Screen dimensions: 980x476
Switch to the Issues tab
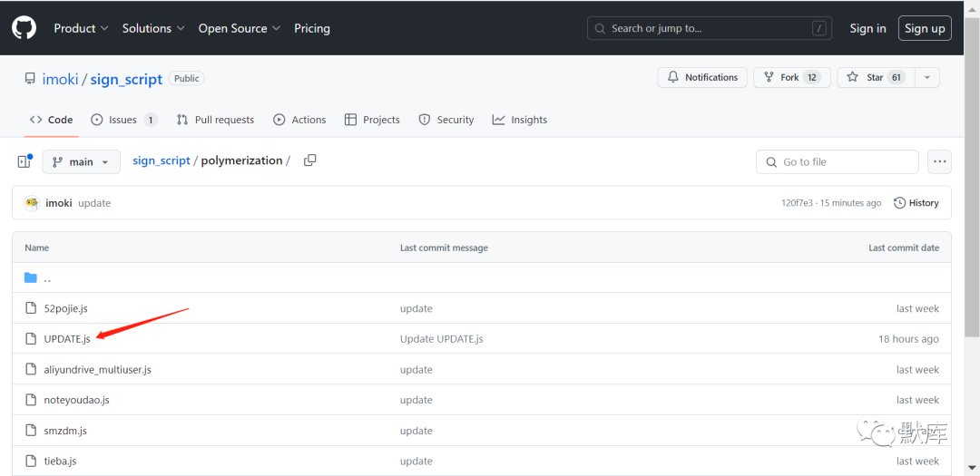click(123, 120)
